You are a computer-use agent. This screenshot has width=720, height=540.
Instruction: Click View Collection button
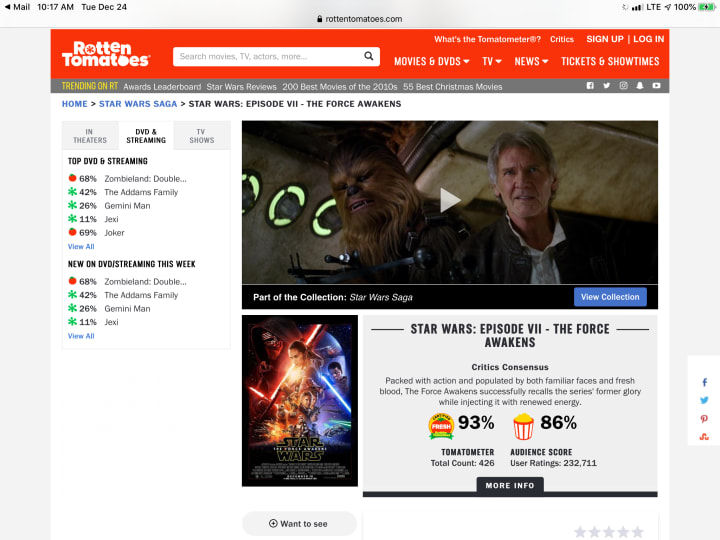[x=610, y=297]
